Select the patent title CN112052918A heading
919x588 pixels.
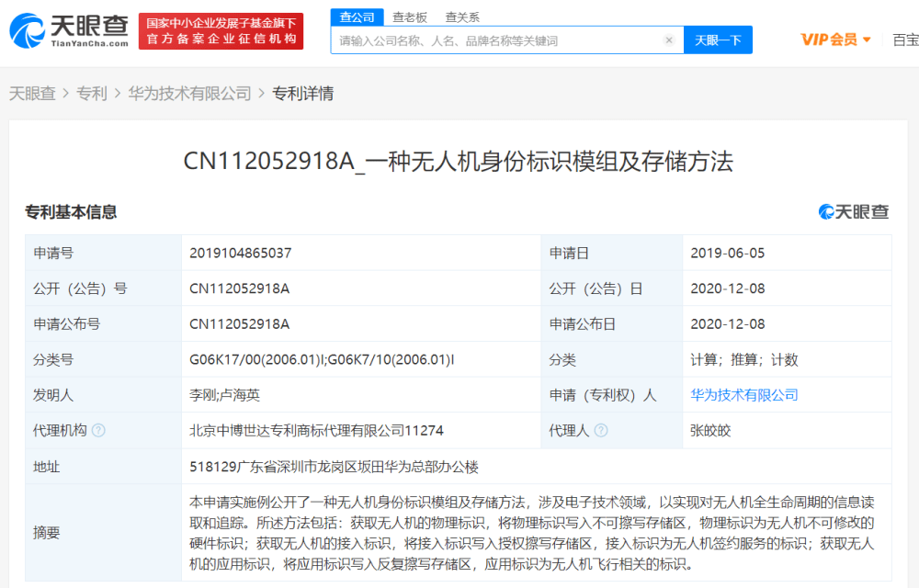(x=459, y=161)
